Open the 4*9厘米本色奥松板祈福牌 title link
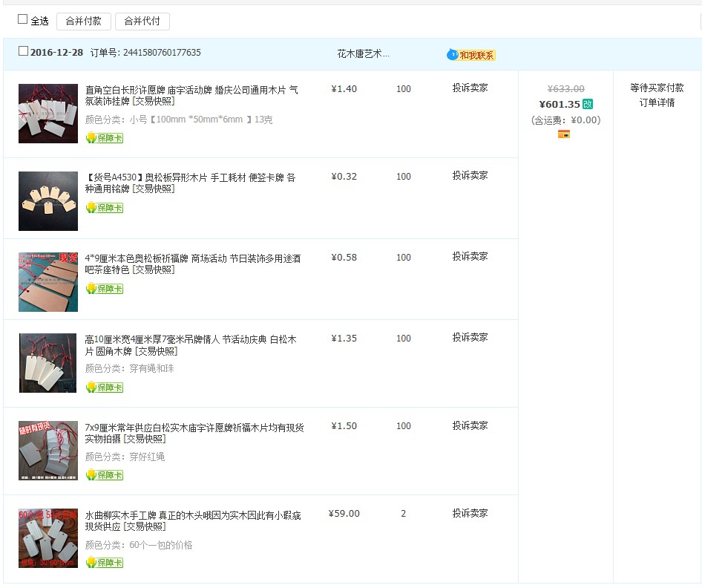Viewport: 702px width, 588px height. [193, 264]
